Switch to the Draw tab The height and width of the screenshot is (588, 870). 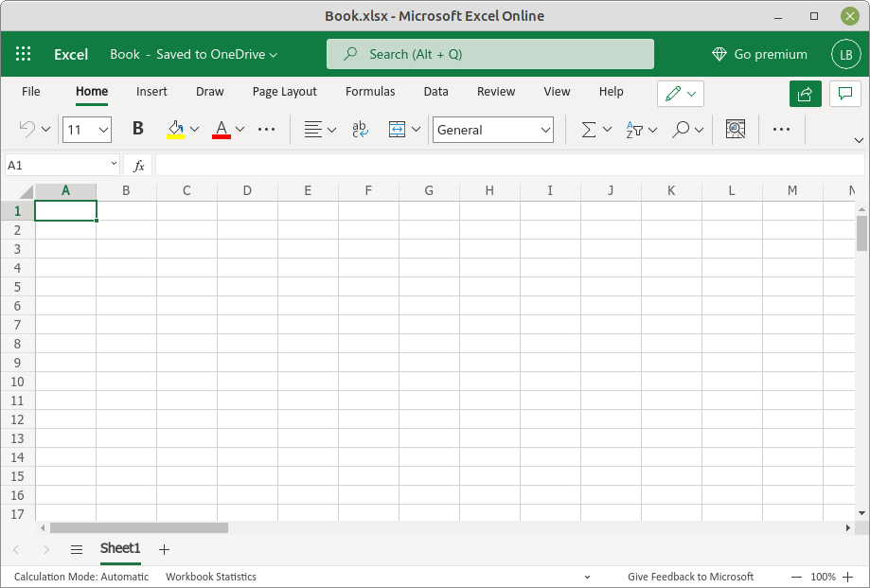[x=210, y=92]
